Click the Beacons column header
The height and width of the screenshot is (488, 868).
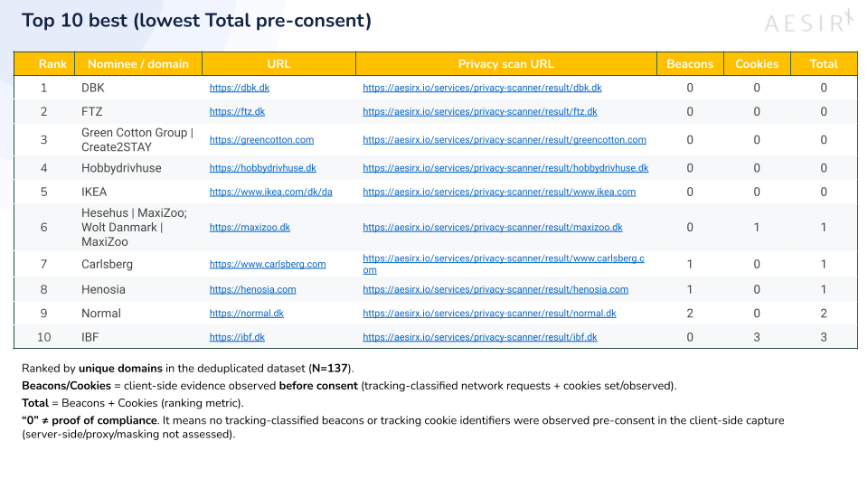pos(690,64)
